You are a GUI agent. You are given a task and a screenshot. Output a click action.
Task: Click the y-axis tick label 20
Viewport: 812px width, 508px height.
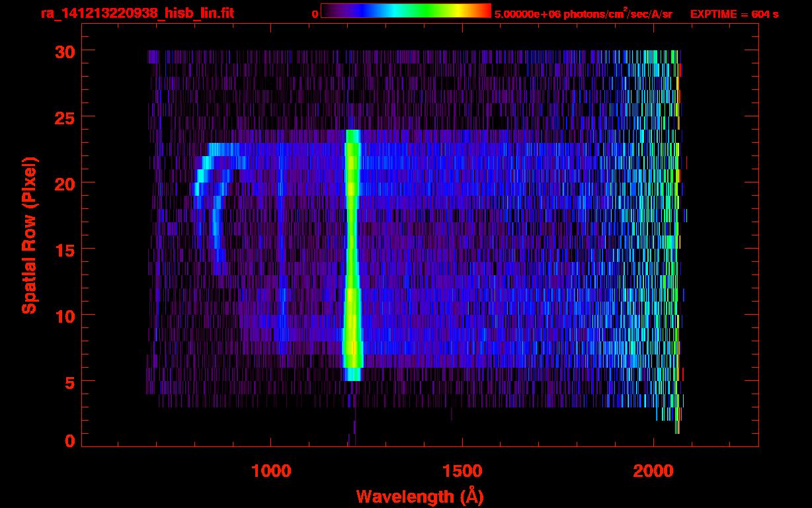click(63, 183)
